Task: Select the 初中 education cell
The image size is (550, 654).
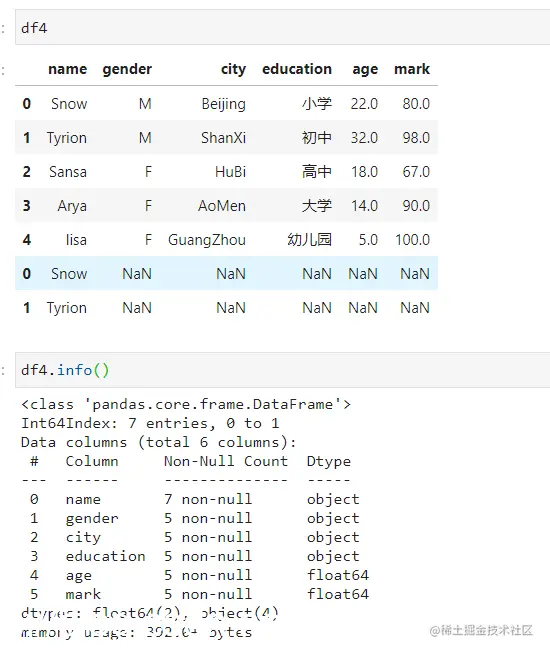Action: [317, 138]
